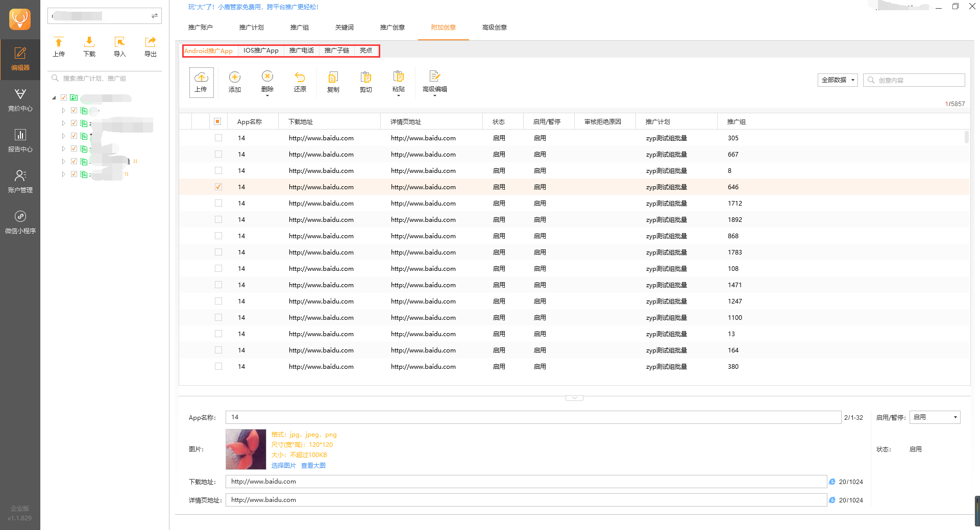This screenshot has height=530, width=980.
Task: Select the 亮点 sub-tab
Action: point(366,51)
